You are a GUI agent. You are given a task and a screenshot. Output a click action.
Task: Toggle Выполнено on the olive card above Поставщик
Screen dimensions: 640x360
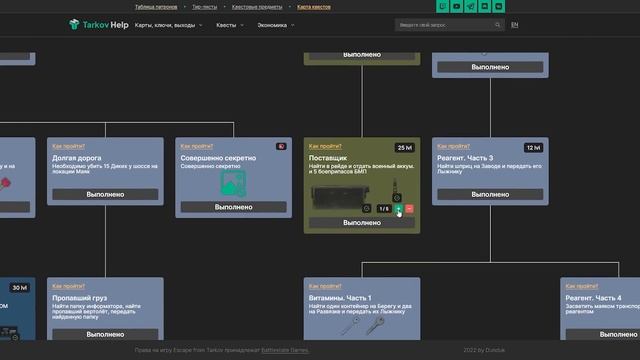[362, 55]
